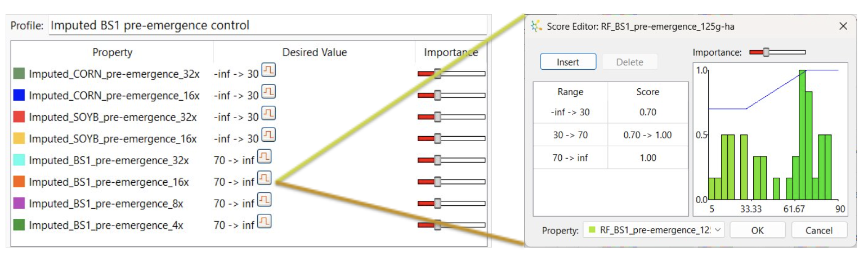The width and height of the screenshot is (868, 261).
Task: Click the Insert button
Action: (x=568, y=62)
